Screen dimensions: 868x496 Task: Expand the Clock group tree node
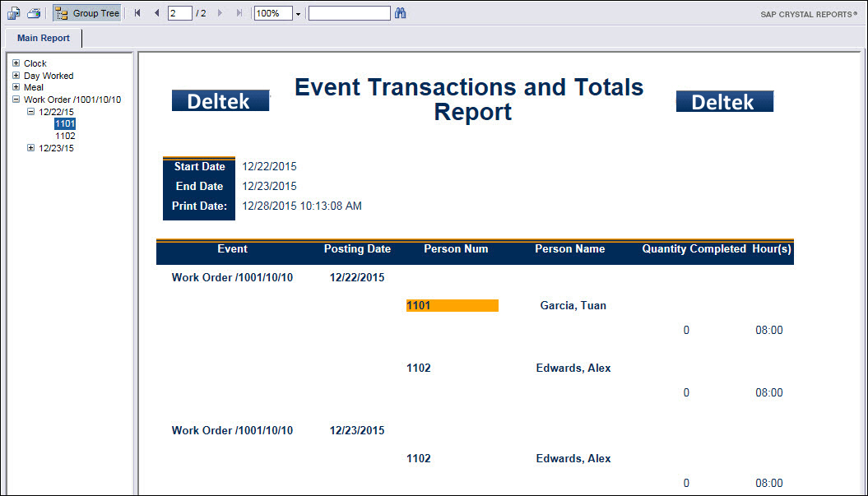pos(16,63)
